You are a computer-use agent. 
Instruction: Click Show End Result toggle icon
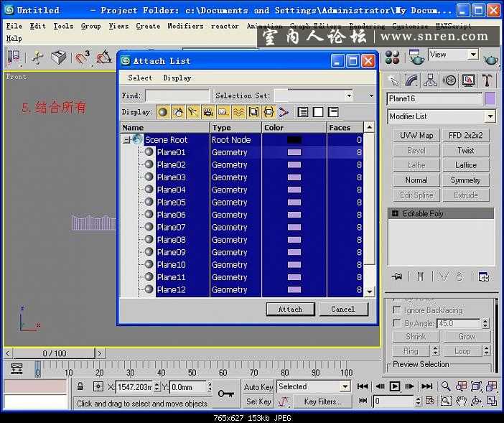click(421, 276)
